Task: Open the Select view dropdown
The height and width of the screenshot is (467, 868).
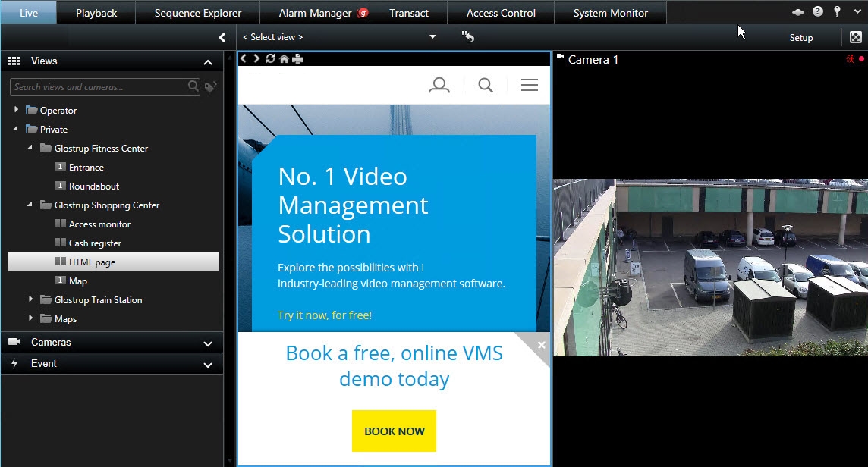Action: [x=432, y=37]
